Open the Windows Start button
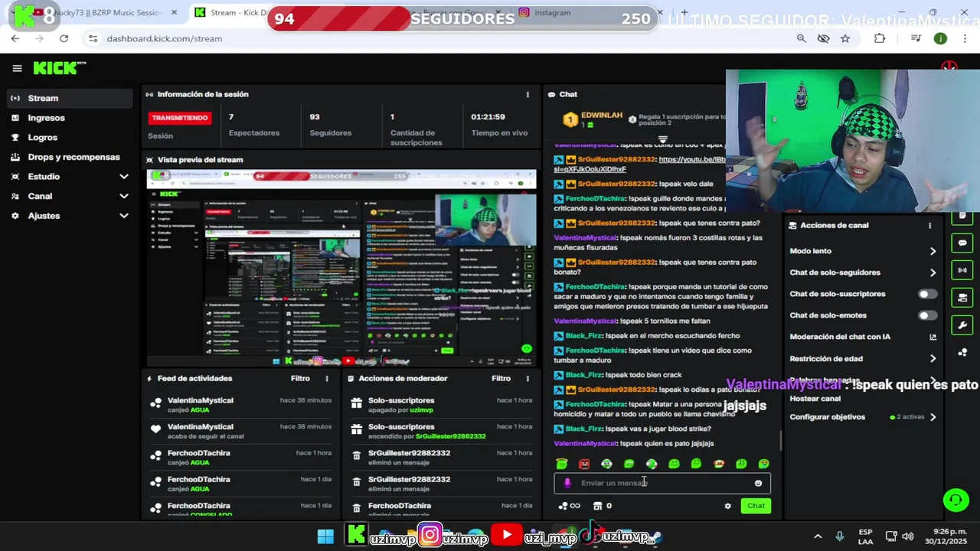The height and width of the screenshot is (551, 980). (325, 536)
